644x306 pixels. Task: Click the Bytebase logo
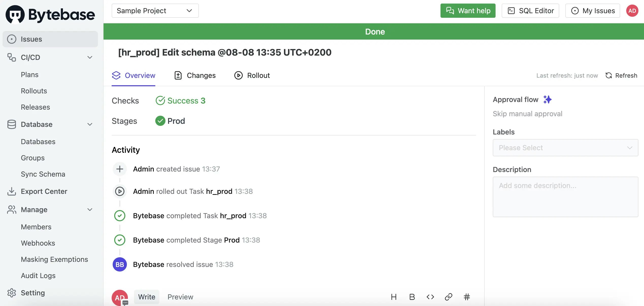coord(50,14)
